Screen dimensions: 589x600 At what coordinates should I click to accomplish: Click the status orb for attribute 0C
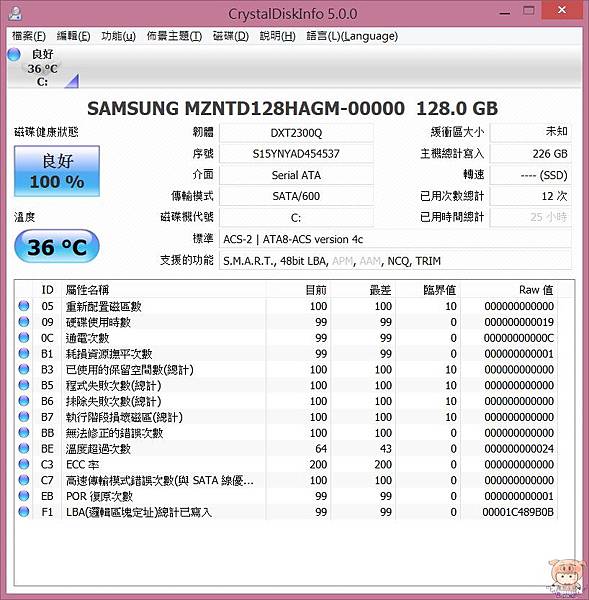(24, 338)
